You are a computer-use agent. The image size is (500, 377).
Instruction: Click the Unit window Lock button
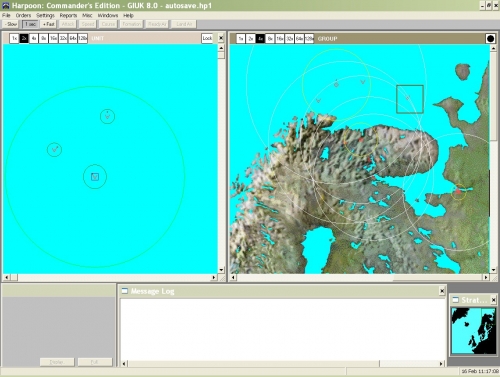tap(207, 38)
